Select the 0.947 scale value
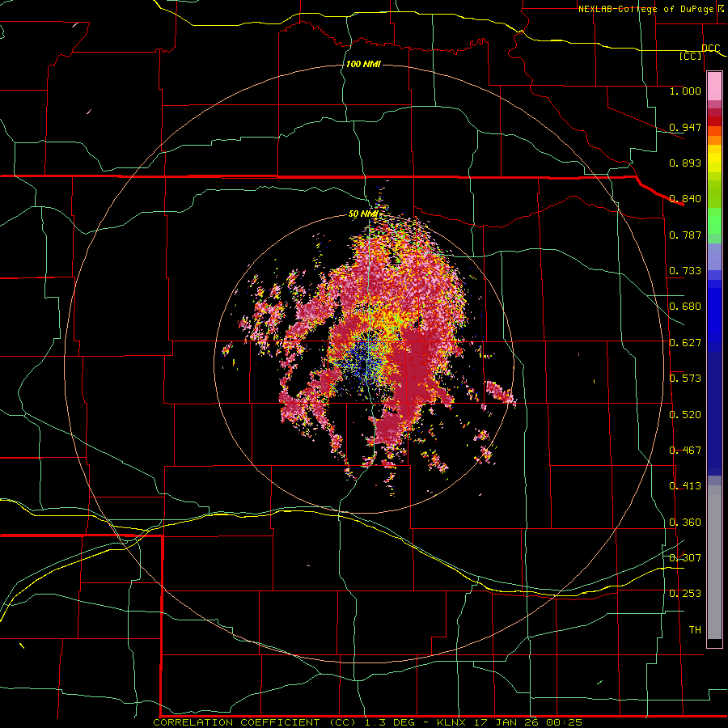 pyautogui.click(x=685, y=127)
